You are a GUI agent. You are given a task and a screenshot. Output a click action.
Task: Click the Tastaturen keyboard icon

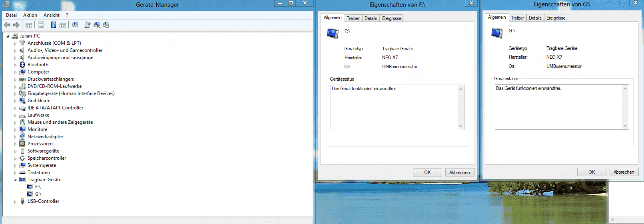click(22, 172)
